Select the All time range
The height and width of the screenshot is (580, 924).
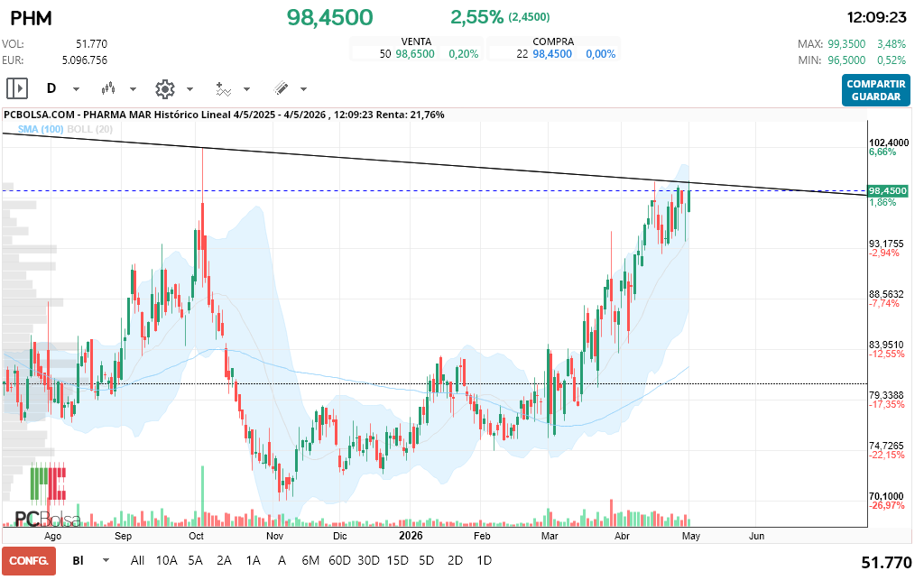[x=137, y=560]
